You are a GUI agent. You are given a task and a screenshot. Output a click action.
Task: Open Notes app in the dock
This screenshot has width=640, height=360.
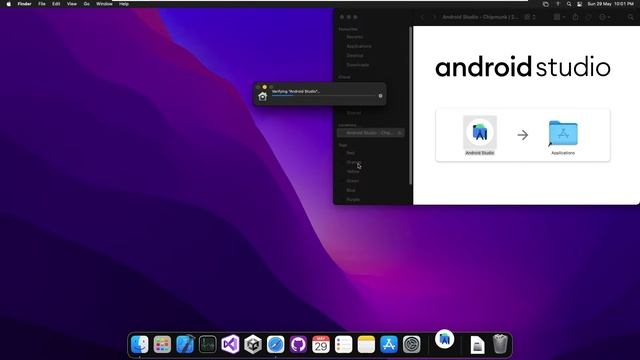(366, 344)
